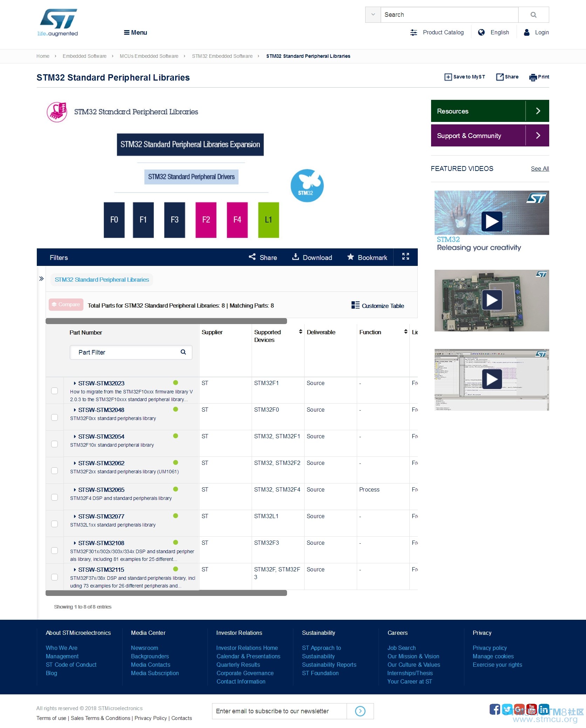Click the newsletter email input field
This screenshot has height=728, width=586.
point(279,711)
